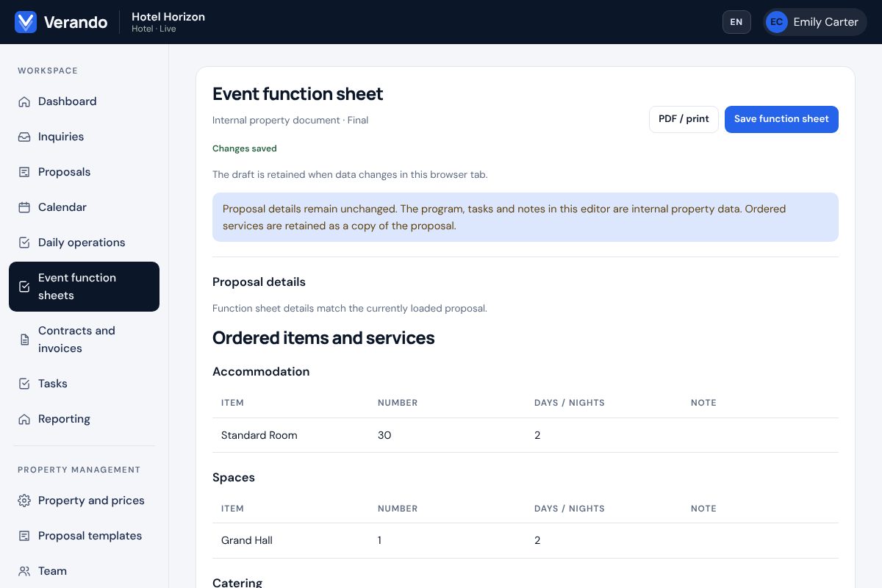The width and height of the screenshot is (882, 588).
Task: Click the Ordered items and services heading
Action: (323, 338)
